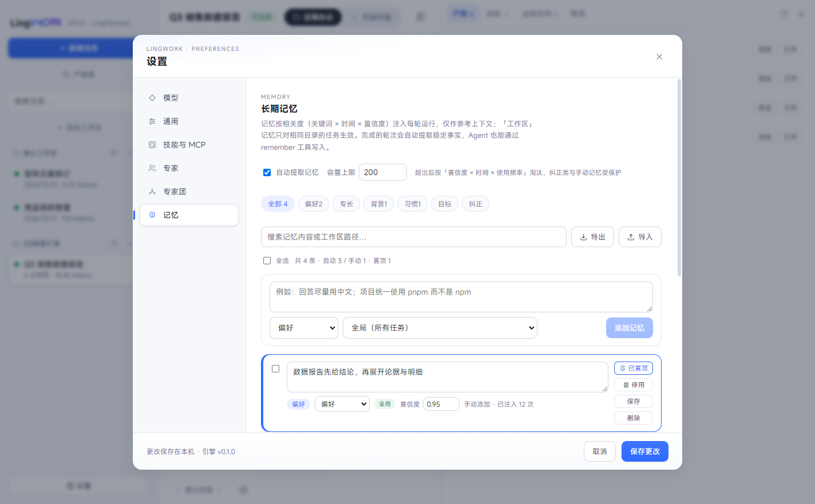Open the 偏好 category dropdown in the add-memory form
Image resolution: width=815 pixels, height=504 pixels.
[x=304, y=328]
